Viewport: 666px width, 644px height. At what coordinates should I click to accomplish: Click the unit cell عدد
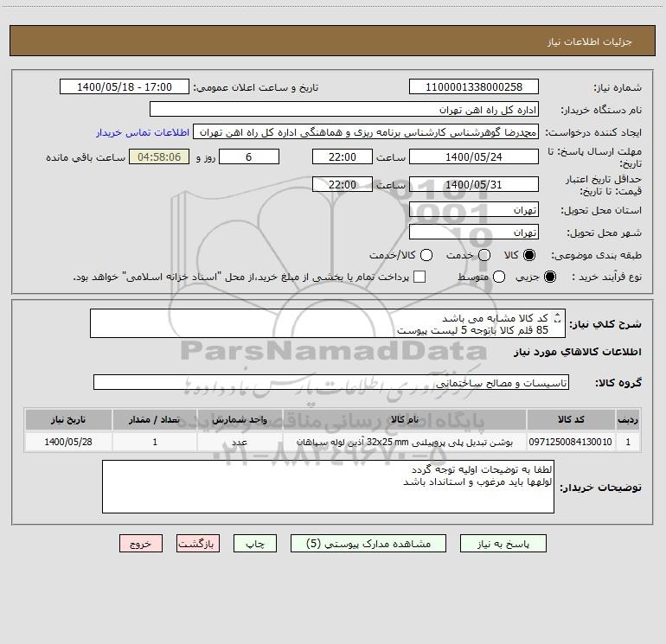click(x=240, y=442)
